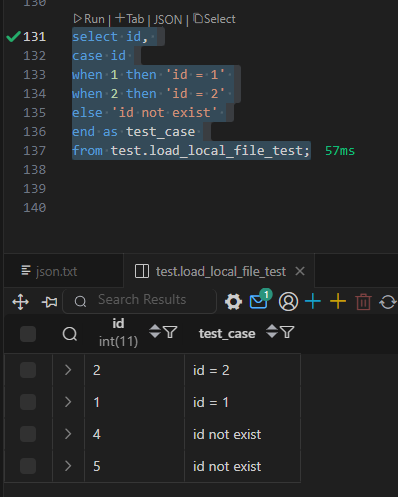Screen dimensions: 398x497
Task: Expand the row with id 4
Action: [68, 434]
